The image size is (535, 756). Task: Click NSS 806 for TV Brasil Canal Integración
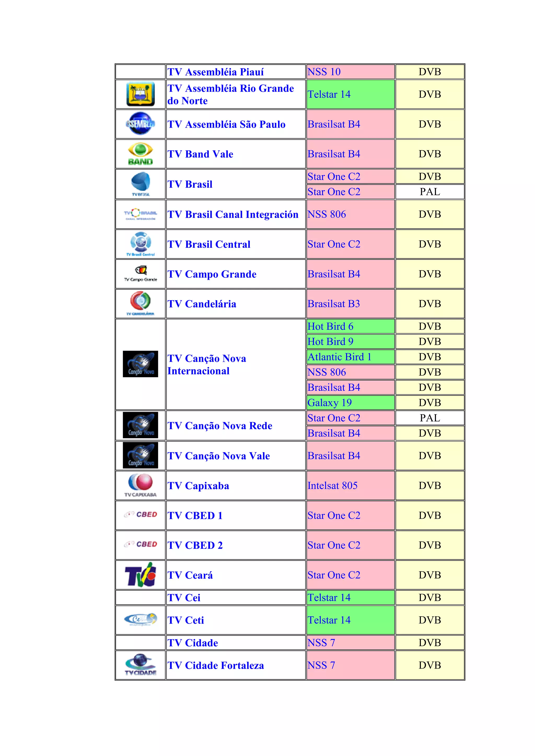(327, 214)
